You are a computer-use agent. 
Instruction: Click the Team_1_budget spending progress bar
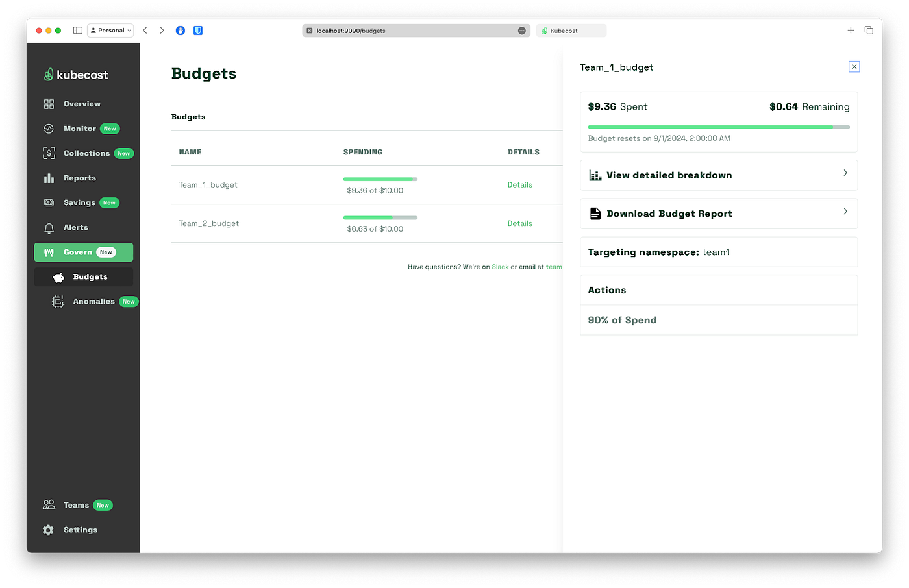point(380,179)
